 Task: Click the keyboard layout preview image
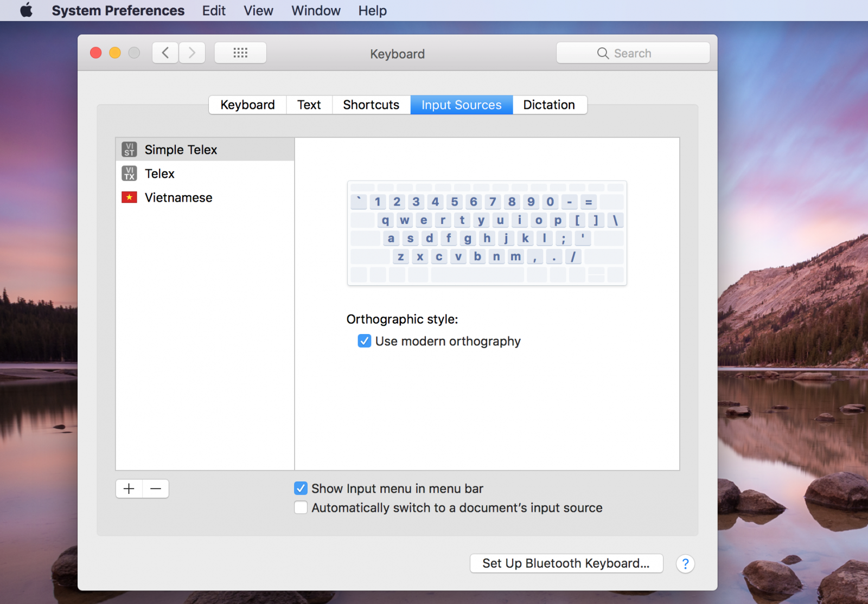487,233
